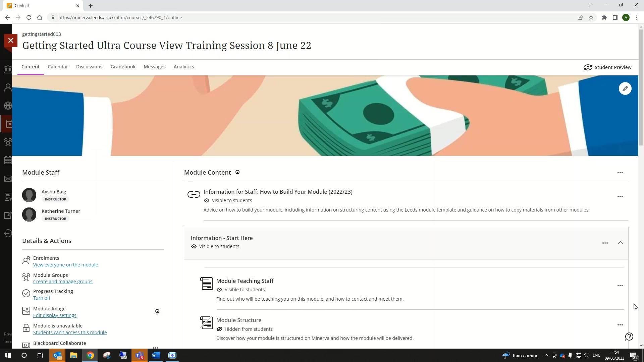The width and height of the screenshot is (644, 362).
Task: Switch to the Gradebook tab
Action: pyautogui.click(x=123, y=66)
